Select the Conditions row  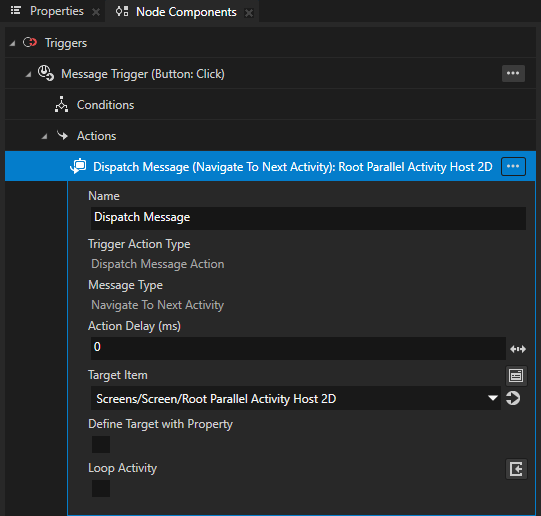click(x=270, y=105)
